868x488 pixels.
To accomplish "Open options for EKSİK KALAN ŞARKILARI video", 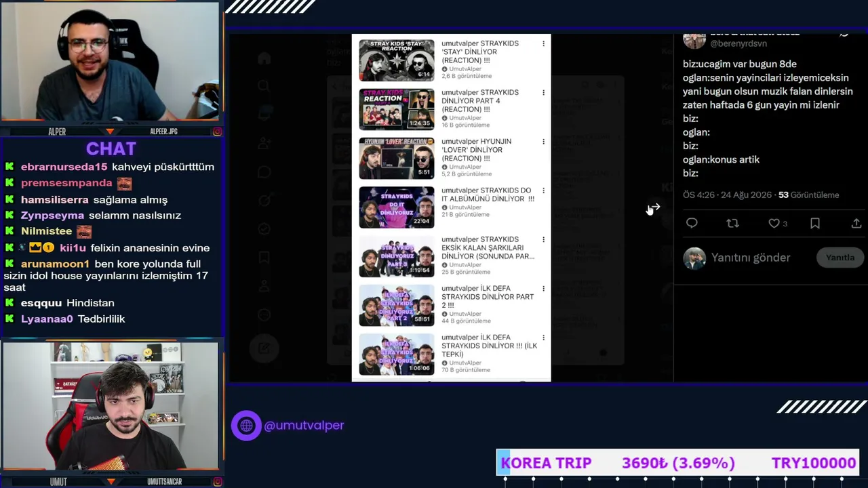I will 543,239.
